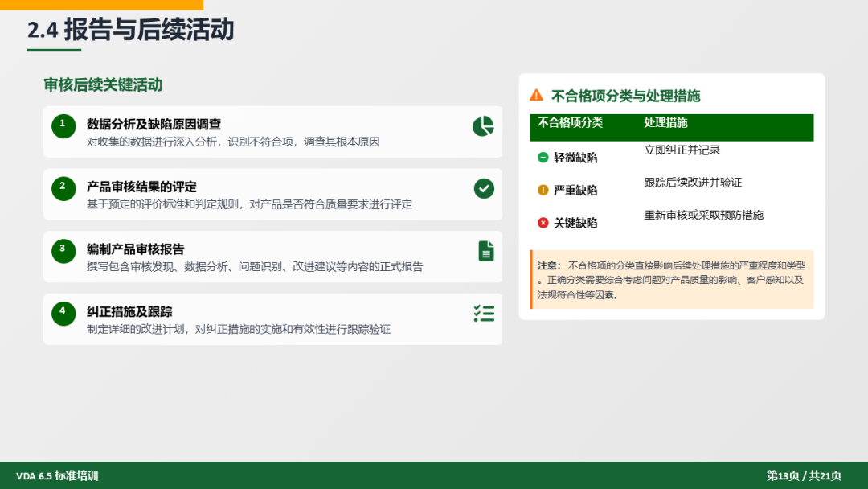Select the green number 1 circle
This screenshot has height=489, width=868.
tap(63, 126)
